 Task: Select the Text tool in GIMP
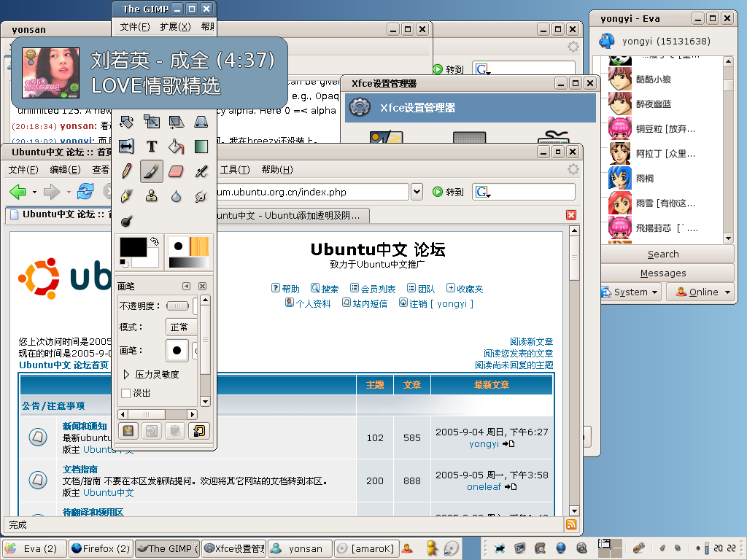coord(152,147)
